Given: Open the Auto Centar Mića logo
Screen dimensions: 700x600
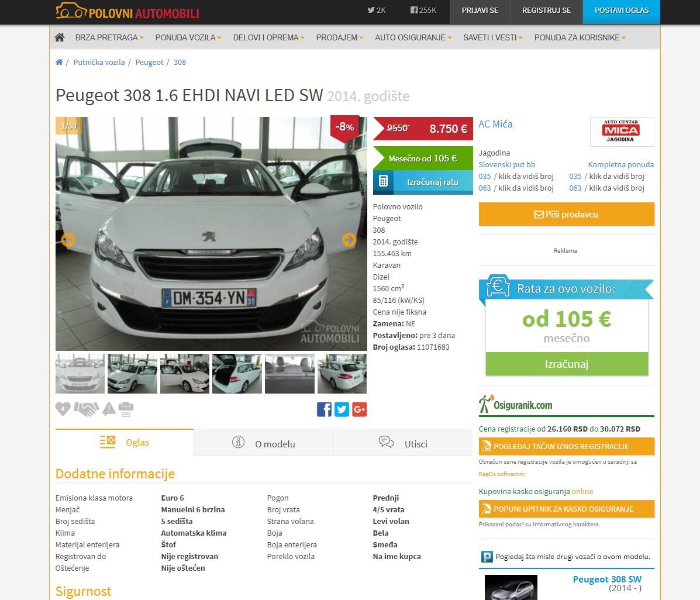Looking at the screenshot, I should [622, 132].
